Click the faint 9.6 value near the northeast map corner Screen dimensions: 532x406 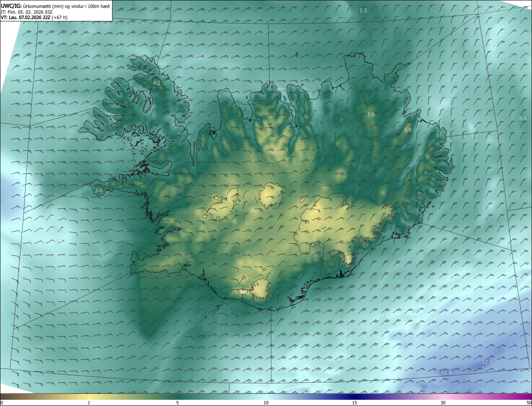coord(492,45)
